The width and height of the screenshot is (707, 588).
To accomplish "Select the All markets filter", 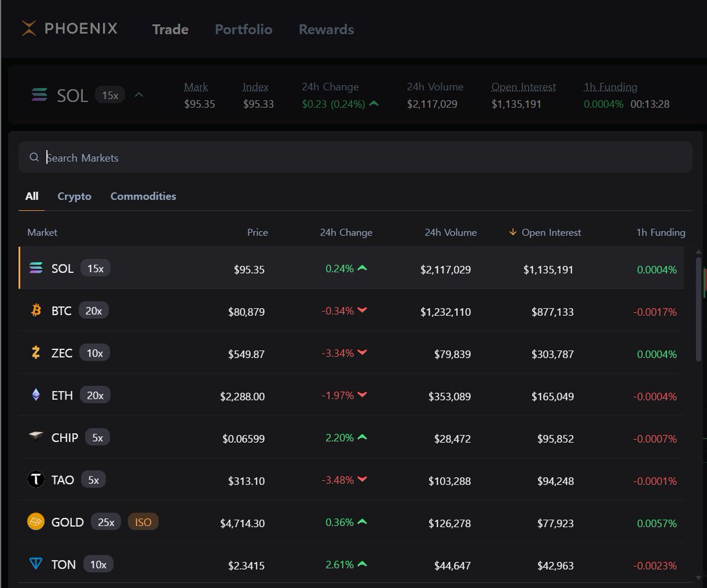I will tap(32, 196).
